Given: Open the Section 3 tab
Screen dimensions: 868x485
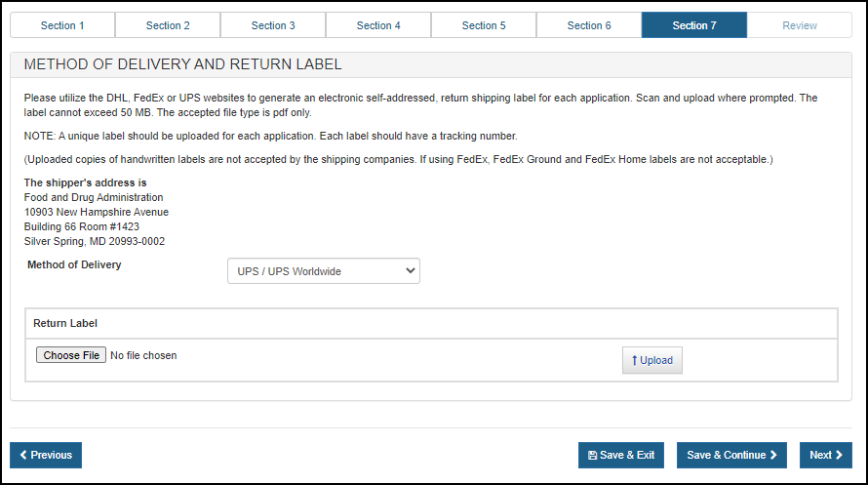Looking at the screenshot, I should tap(273, 25).
